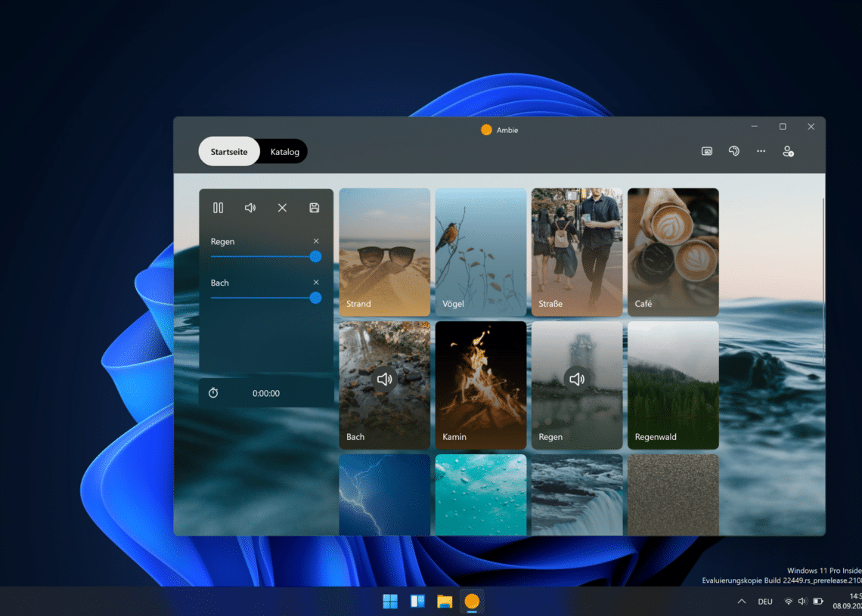Toggle the Bach sound tile

point(385,385)
